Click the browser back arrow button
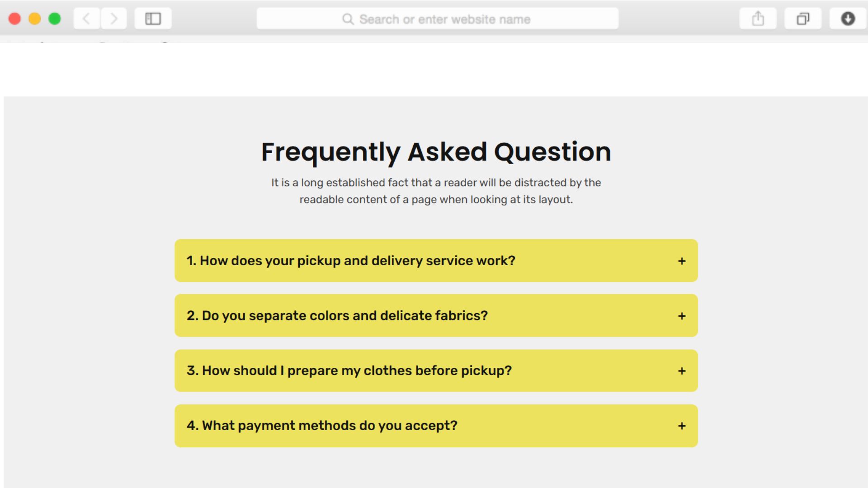The height and width of the screenshot is (488, 868). point(86,19)
